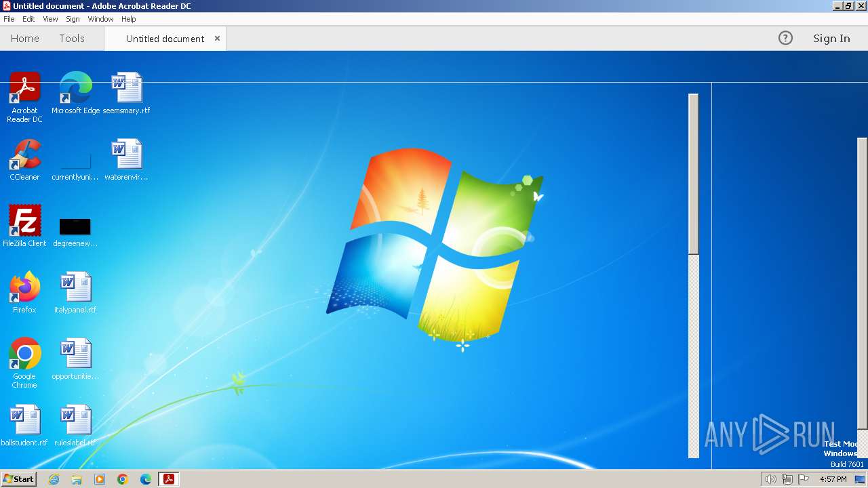Image resolution: width=868 pixels, height=488 pixels.
Task: Click the Show desktop tray button
Action: coord(860,479)
